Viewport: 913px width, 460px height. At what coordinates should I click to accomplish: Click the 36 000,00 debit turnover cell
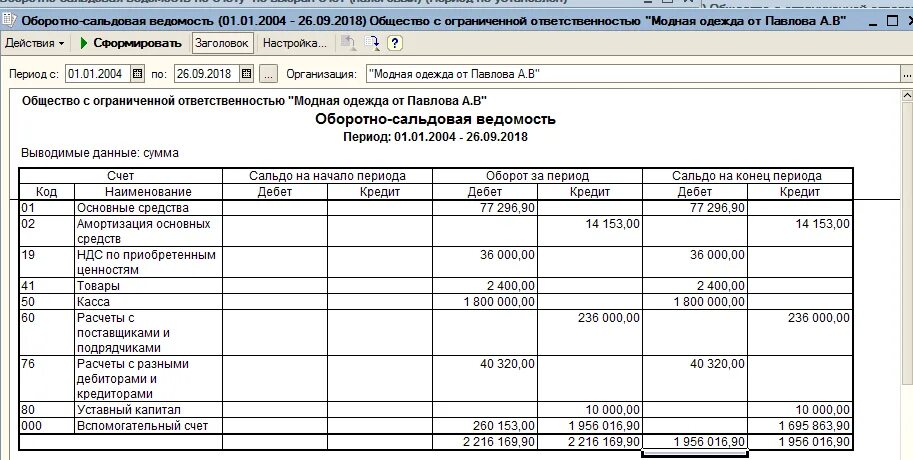click(484, 262)
